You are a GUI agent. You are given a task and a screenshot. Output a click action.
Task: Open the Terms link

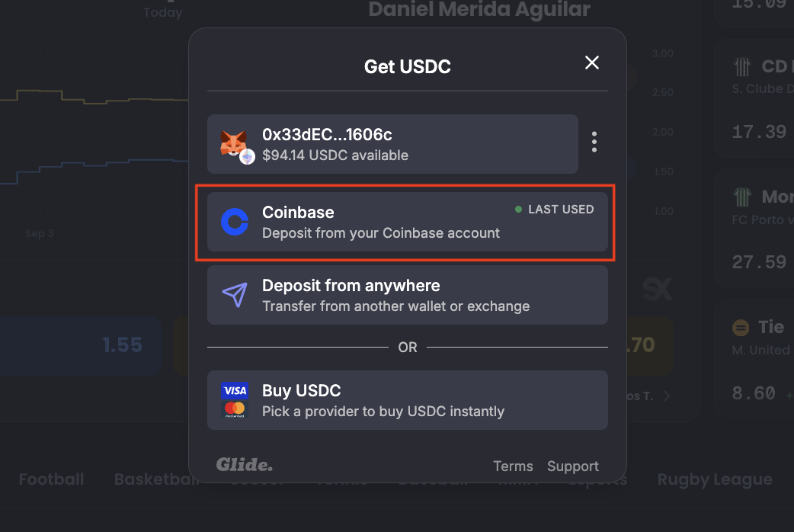(x=513, y=466)
